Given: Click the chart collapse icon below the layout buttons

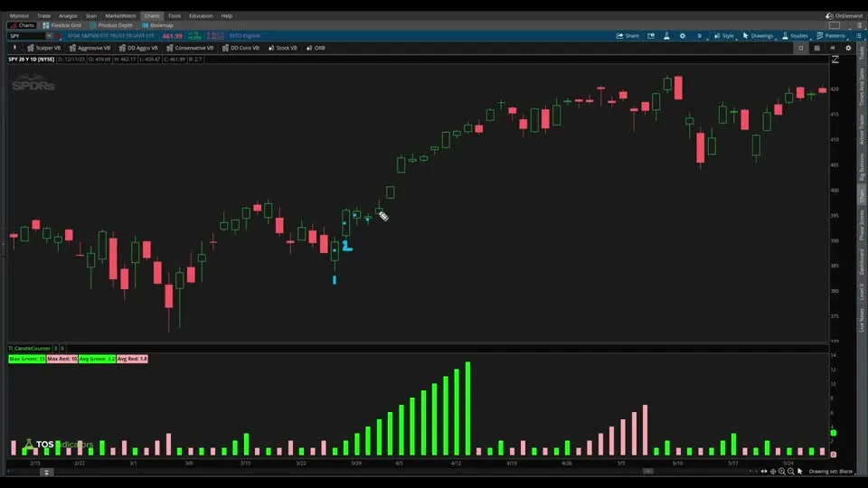Looking at the screenshot, I should point(835,60).
